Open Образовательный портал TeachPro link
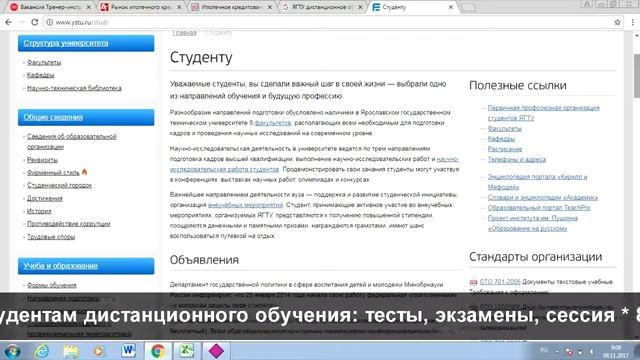The height and width of the screenshot is (360, 640). pos(539,208)
